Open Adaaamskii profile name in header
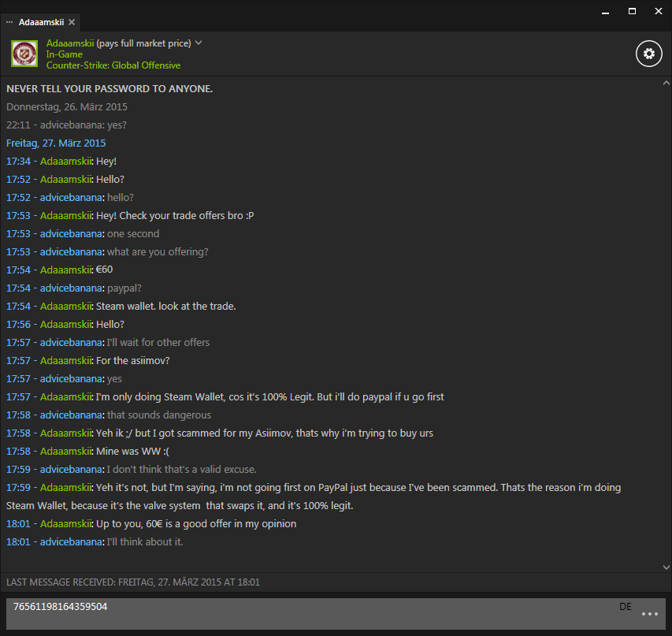672x636 pixels. (69, 43)
